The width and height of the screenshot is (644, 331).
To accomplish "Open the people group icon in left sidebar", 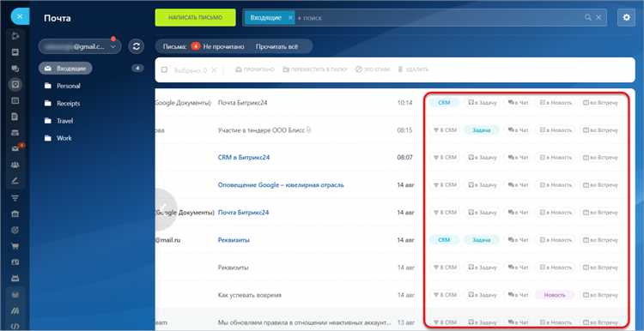I will click(15, 165).
